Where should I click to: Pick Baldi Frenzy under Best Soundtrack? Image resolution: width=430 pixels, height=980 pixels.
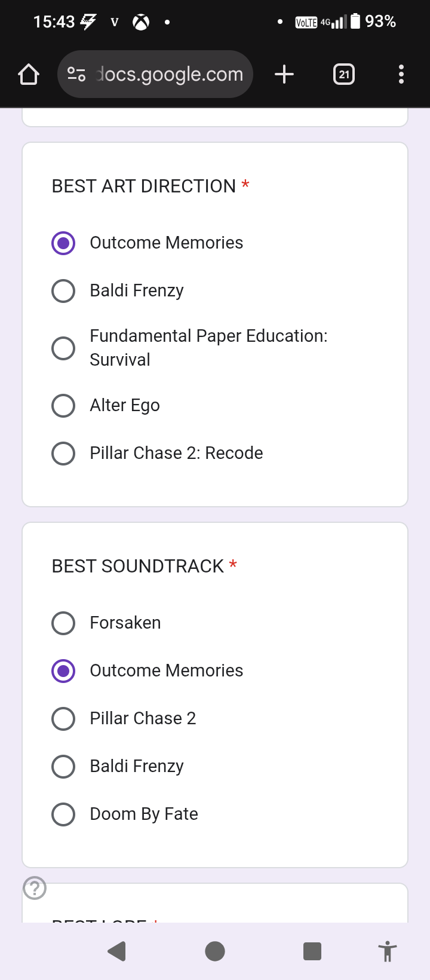point(63,767)
